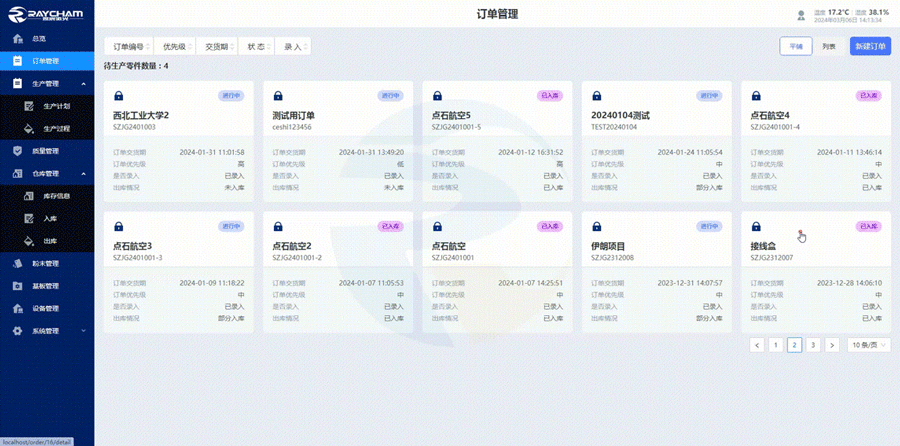900x446 pixels.
Task: Click the 生产计划 sidebar icon
Action: (30, 106)
